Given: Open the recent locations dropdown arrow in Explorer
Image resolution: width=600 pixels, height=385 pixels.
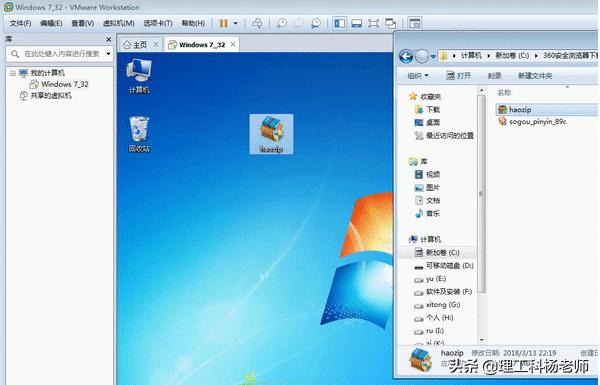Looking at the screenshot, I should pos(433,57).
